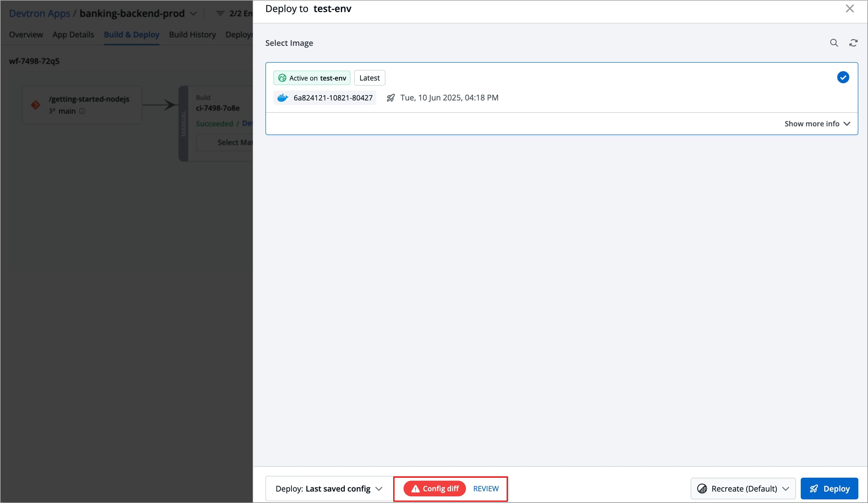
Task: Expand Show more info for the selected image
Action: point(817,124)
